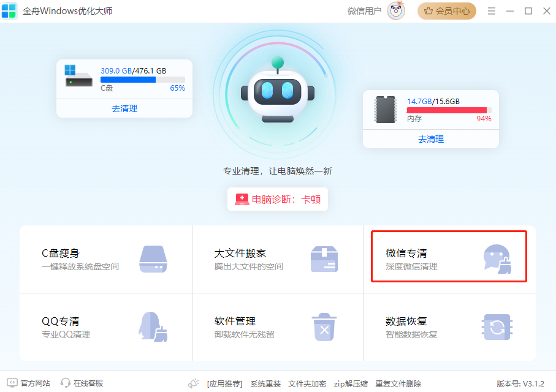Click the megaphone announcement icon
The height and width of the screenshot is (392, 556).
coord(194,383)
